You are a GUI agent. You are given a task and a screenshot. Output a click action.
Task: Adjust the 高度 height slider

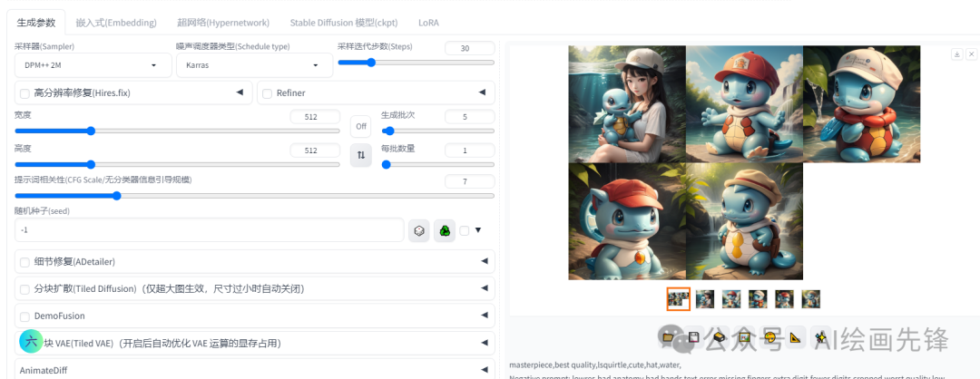coord(178,165)
